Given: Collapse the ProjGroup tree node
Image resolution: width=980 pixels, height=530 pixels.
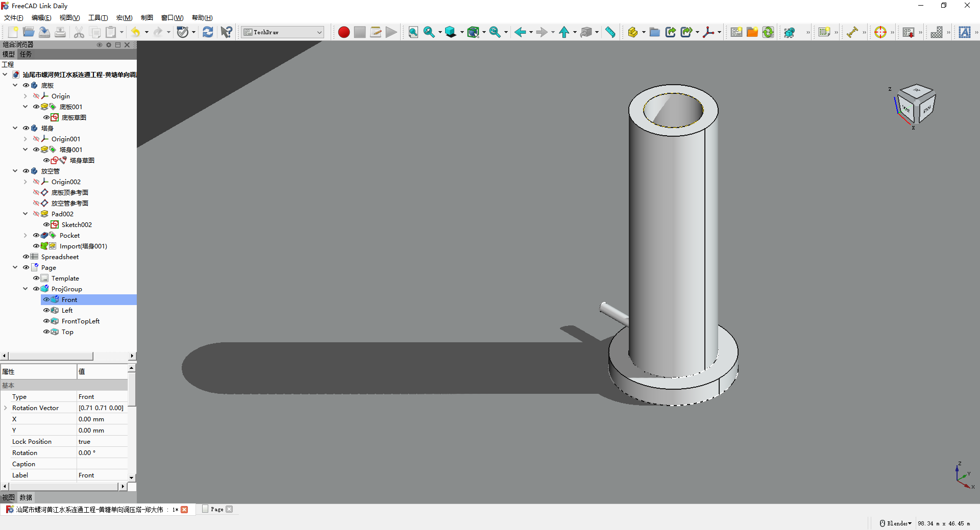Looking at the screenshot, I should [x=25, y=289].
